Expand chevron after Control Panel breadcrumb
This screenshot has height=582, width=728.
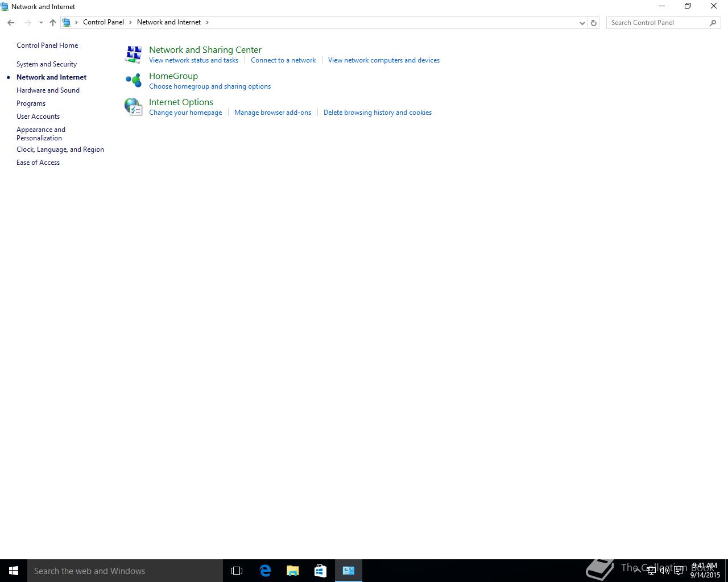click(130, 22)
